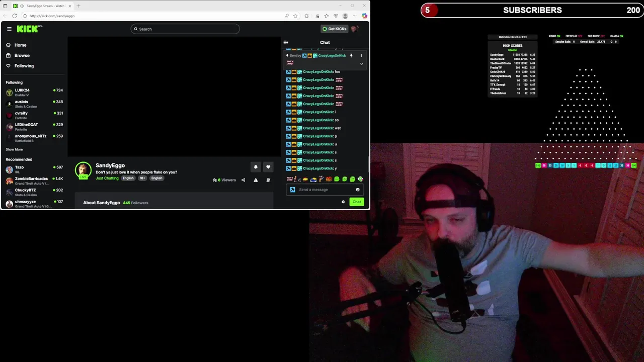Viewport: 644px width, 362px height.
Task: Click the Chat header title
Action: (325, 43)
